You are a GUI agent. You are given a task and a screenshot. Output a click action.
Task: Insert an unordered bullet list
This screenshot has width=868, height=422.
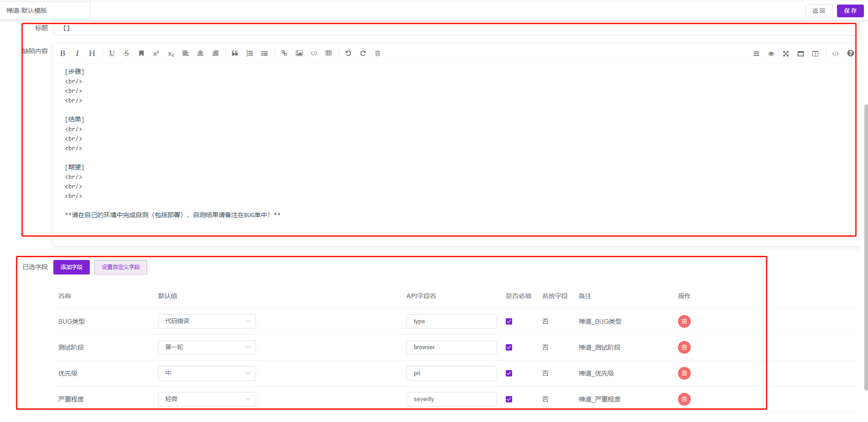(x=264, y=53)
